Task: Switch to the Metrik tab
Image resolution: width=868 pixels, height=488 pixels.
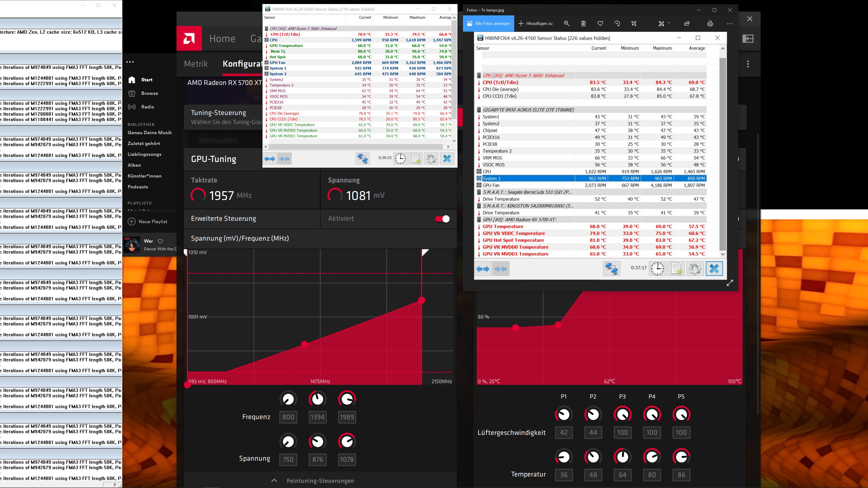Action: (196, 64)
